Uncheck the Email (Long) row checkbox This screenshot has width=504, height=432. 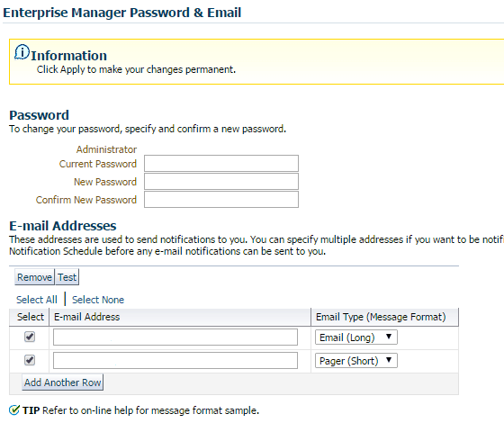click(30, 337)
